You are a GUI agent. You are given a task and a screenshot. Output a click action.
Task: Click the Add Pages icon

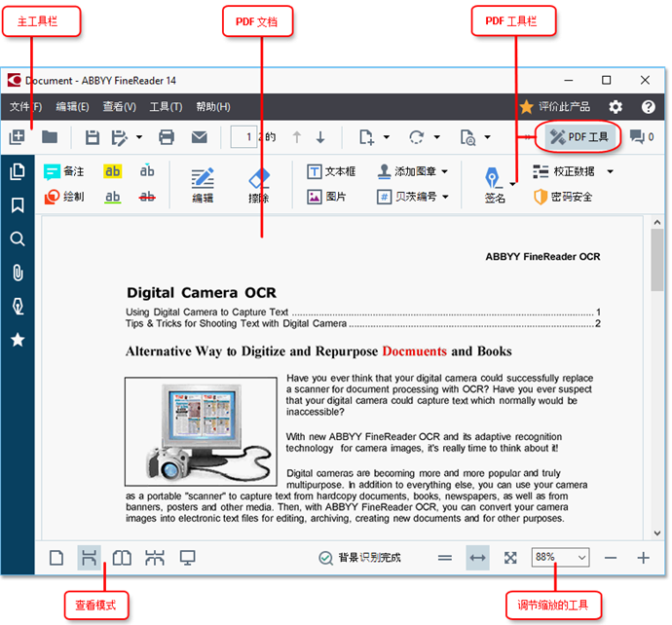click(366, 137)
